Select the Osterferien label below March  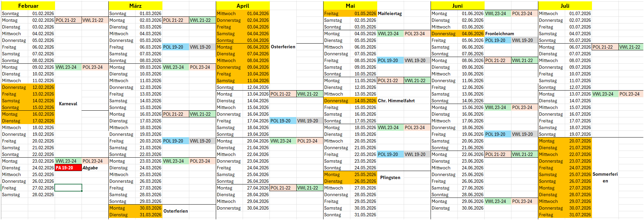176,211
